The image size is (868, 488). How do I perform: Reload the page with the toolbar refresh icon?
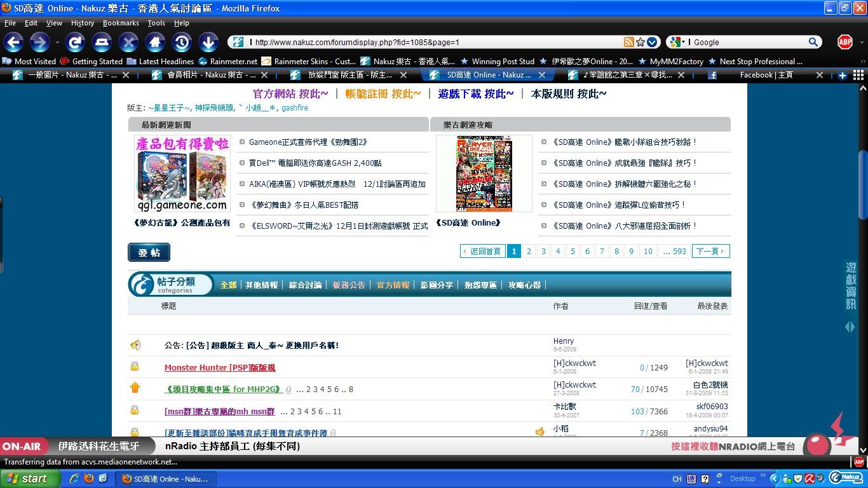pyautogui.click(x=75, y=43)
